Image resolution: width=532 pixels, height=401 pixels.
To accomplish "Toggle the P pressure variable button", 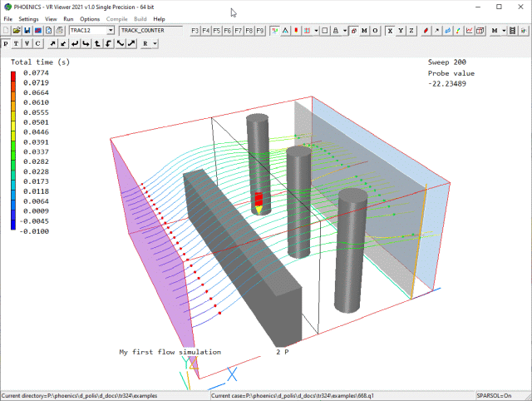I will tap(7, 43).
